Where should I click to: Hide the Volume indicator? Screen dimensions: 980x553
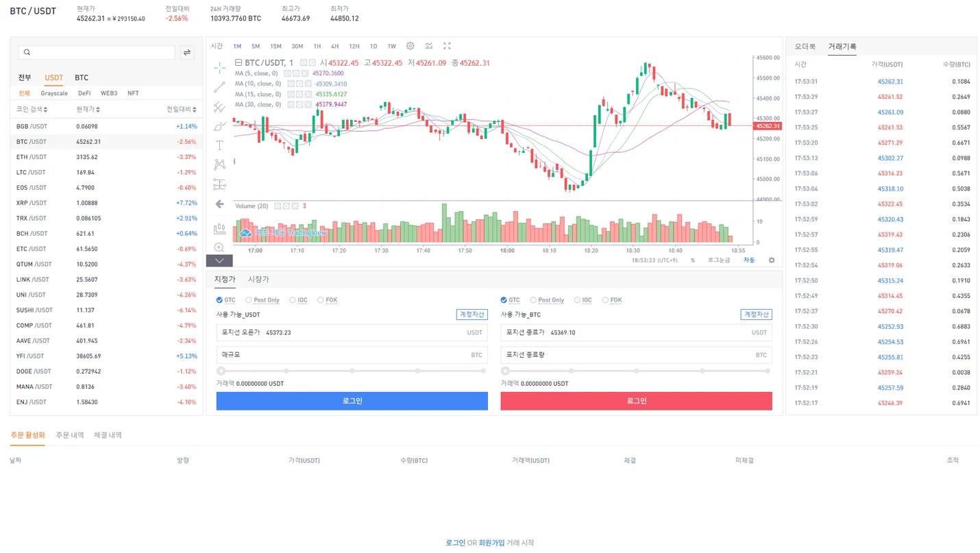click(x=278, y=206)
